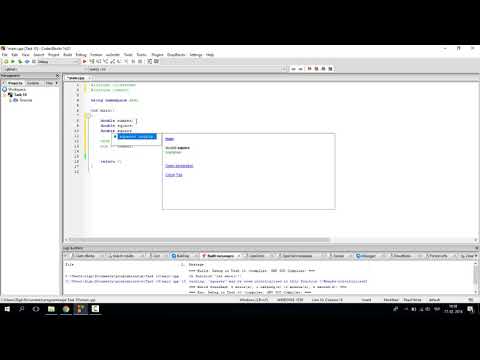This screenshot has width=480, height=360.
Task: Click the horizontal scrollbar of the editor
Action: click(199, 240)
